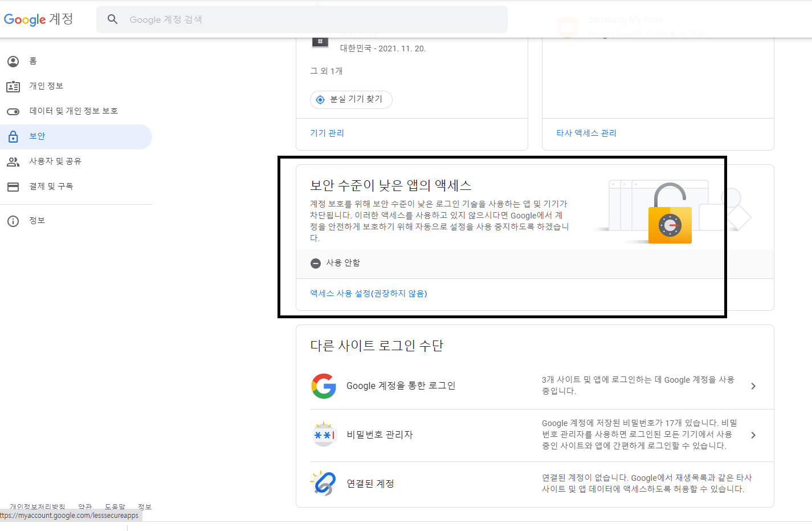The image size is (812, 531).
Task: Open Google 계정을 통한 로그인 row
Action: tap(534, 386)
